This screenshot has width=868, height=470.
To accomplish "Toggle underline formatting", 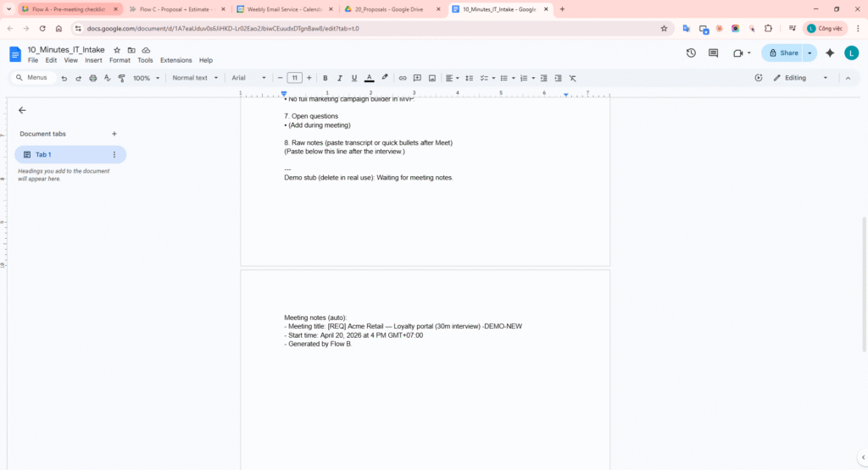I will click(354, 78).
